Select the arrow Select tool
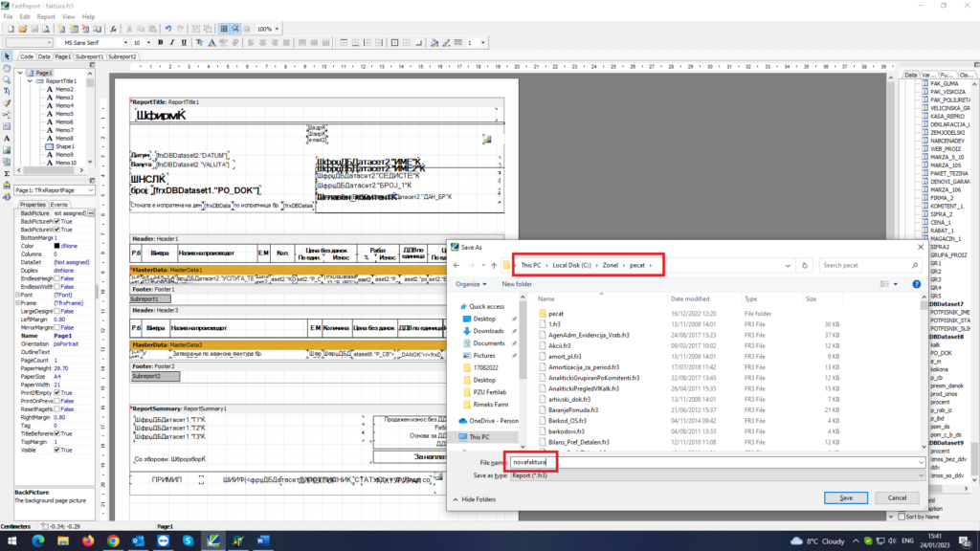 [x=7, y=56]
